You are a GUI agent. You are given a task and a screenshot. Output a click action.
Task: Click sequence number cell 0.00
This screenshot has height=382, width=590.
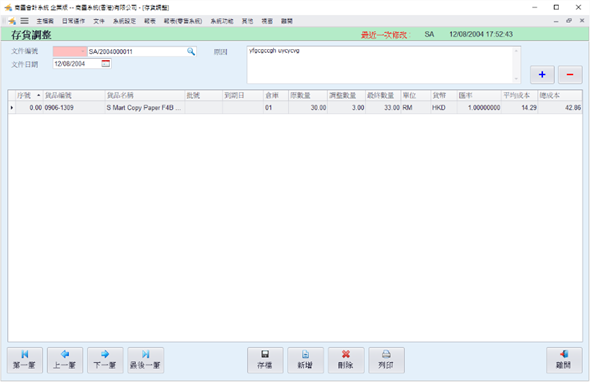pyautogui.click(x=29, y=108)
